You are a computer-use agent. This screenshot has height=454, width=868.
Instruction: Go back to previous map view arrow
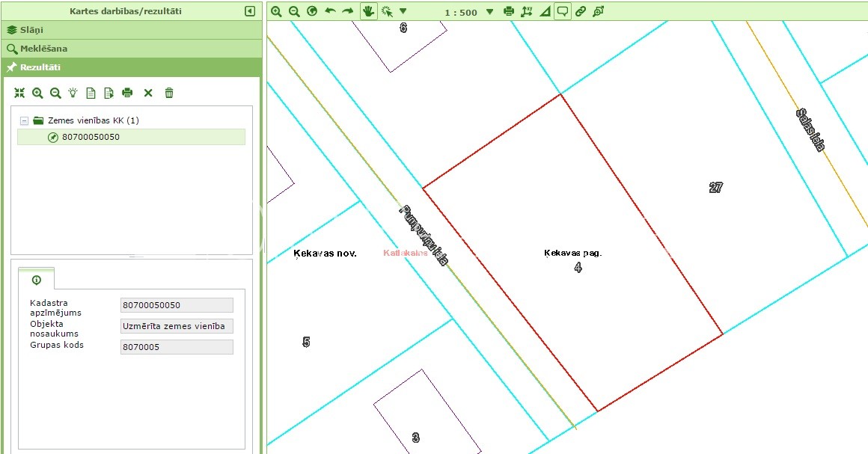pyautogui.click(x=330, y=11)
